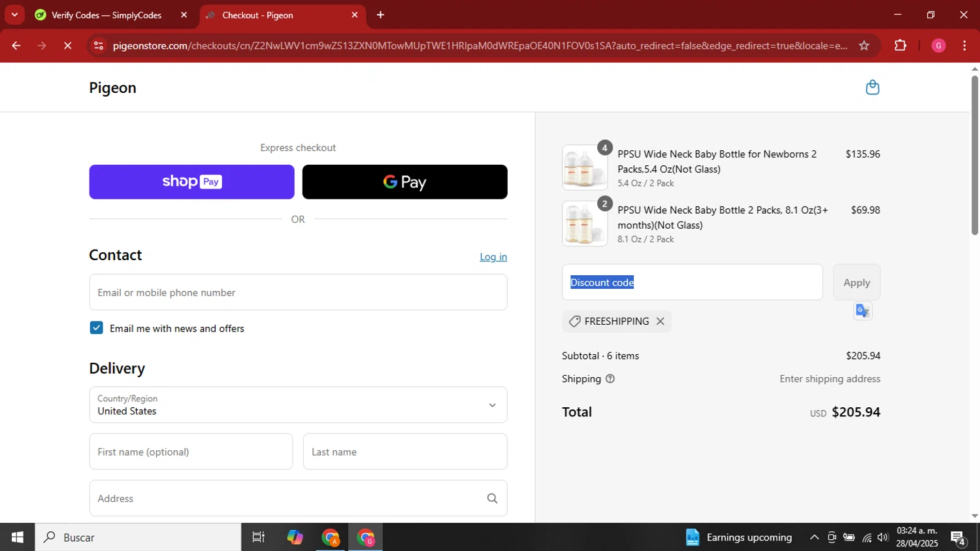Click the First name (optional) field

[x=191, y=452]
